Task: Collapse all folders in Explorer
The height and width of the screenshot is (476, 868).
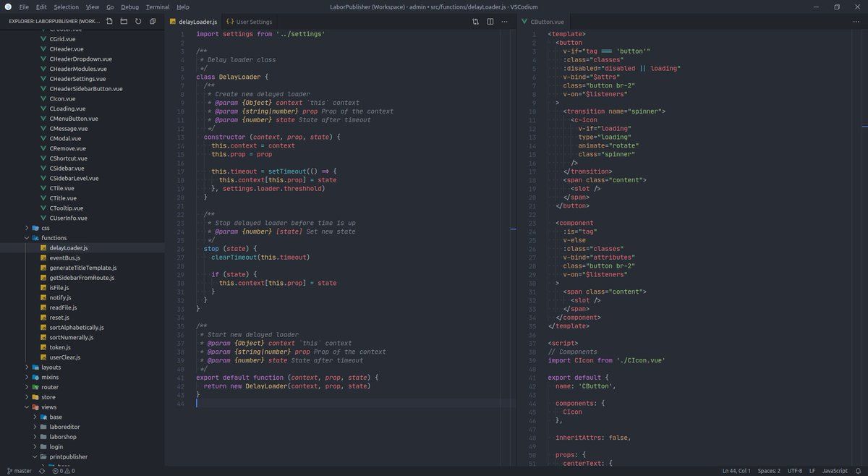Action: [153, 22]
